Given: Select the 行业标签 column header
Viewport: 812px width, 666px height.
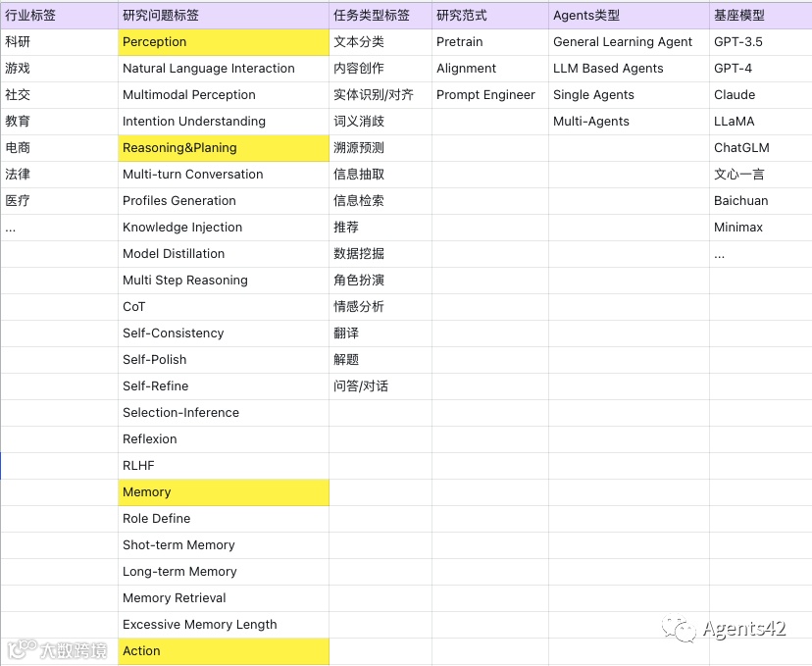Looking at the screenshot, I should [59, 16].
